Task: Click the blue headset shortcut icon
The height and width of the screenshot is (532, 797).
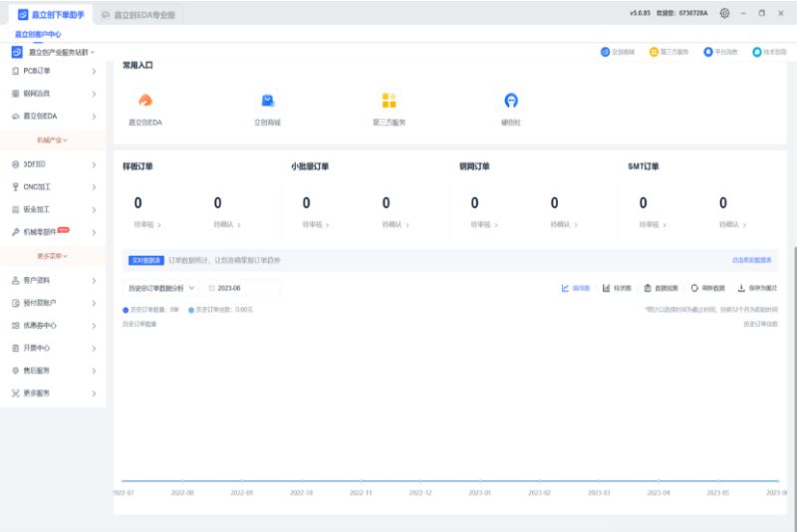Action: tap(511, 101)
